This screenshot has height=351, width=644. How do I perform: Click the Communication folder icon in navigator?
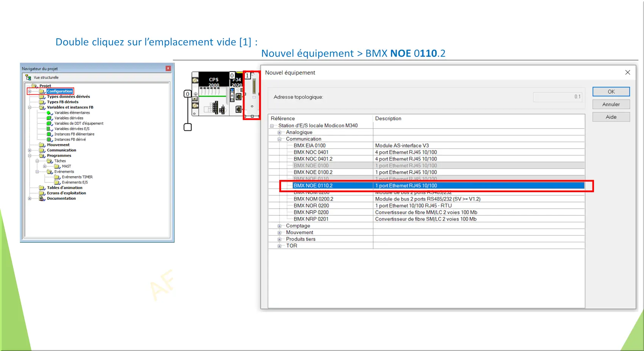point(42,150)
